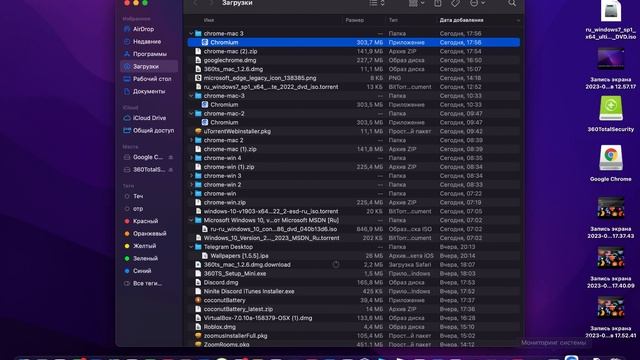Screen dimensions: 640x360
Task: Select the 360TotalS... volume in the sidebar
Action: [149, 169]
